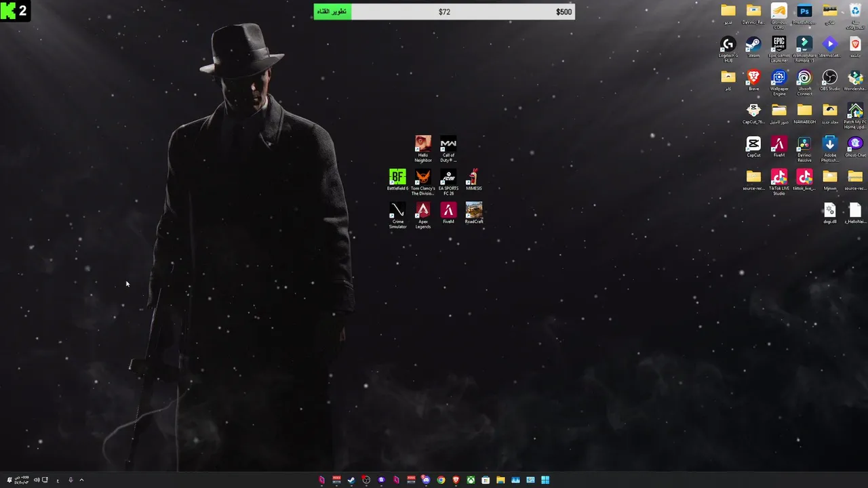The image size is (868, 488).
Task: Select the Recycle Bin icon
Action: click(x=855, y=16)
